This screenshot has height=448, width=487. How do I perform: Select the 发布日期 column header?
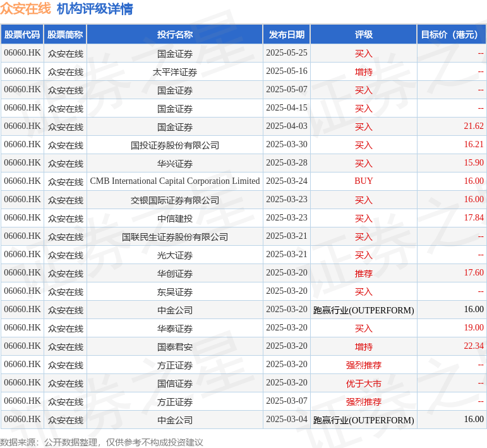coord(287,35)
